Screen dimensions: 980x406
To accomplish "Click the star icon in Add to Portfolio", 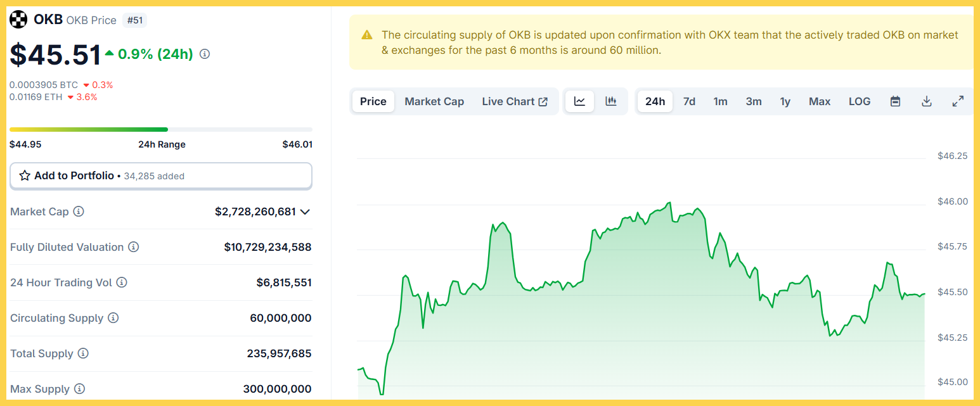I will [25, 175].
